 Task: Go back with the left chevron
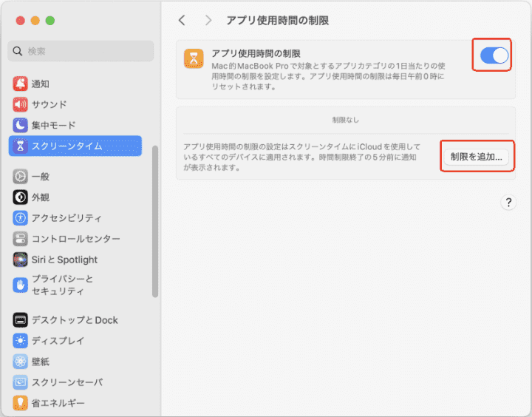click(x=183, y=21)
